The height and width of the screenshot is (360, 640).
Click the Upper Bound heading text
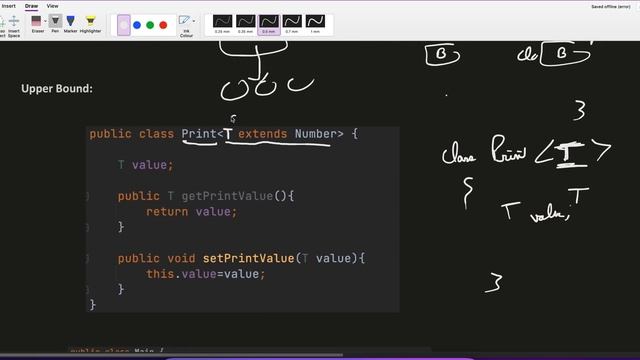[57, 89]
